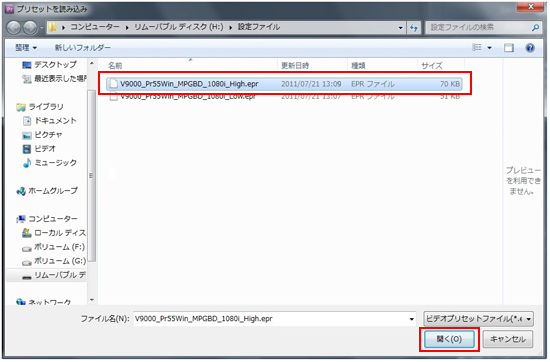Select ライブラリ in the navigation pane
This screenshot has height=362, width=550.
(40, 107)
